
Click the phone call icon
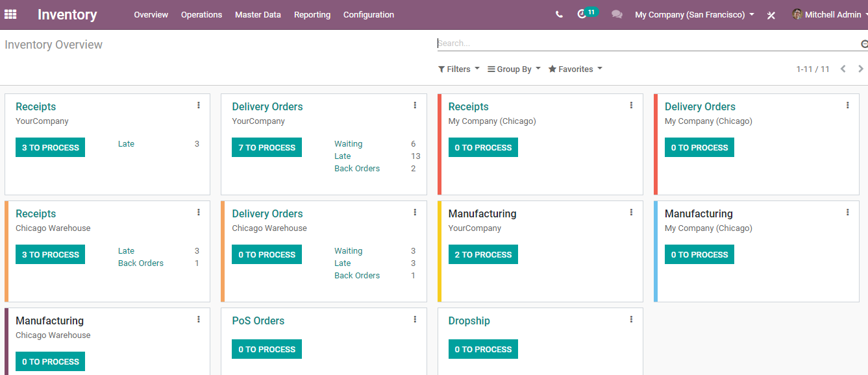tap(559, 14)
